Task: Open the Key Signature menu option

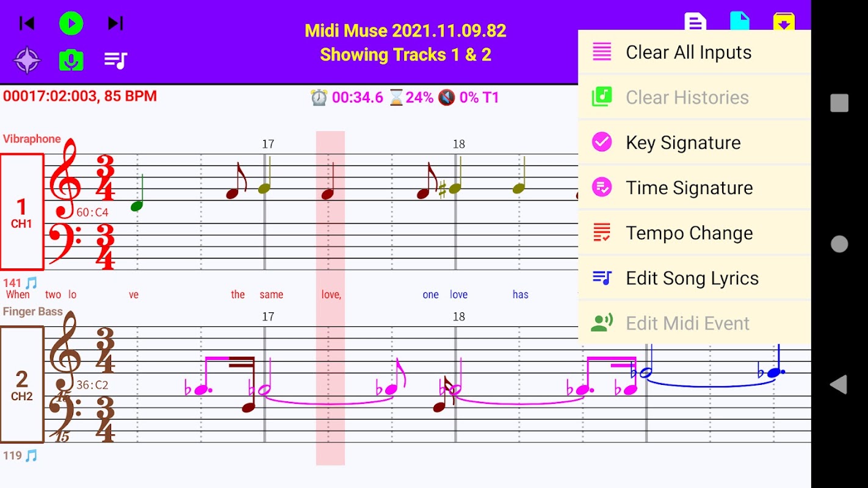Action: [695, 143]
